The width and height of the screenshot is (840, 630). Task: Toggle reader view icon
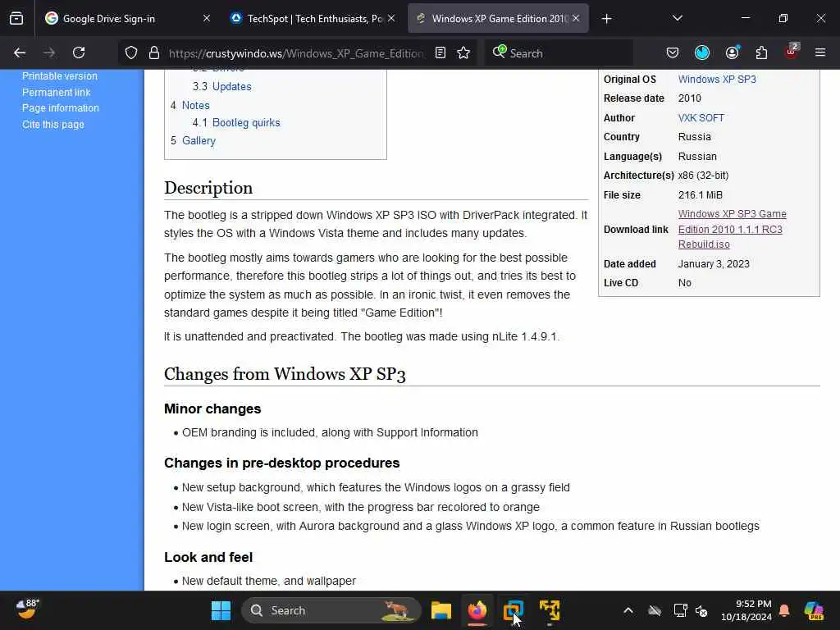coord(441,52)
